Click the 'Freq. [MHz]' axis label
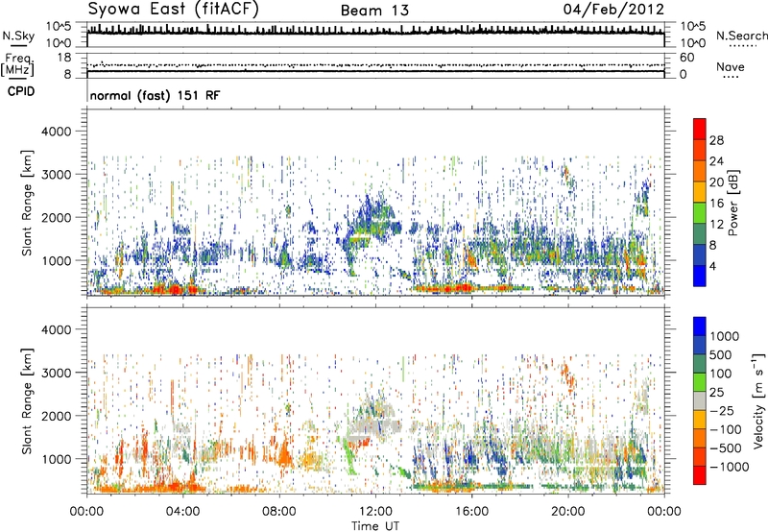 (x=17, y=65)
